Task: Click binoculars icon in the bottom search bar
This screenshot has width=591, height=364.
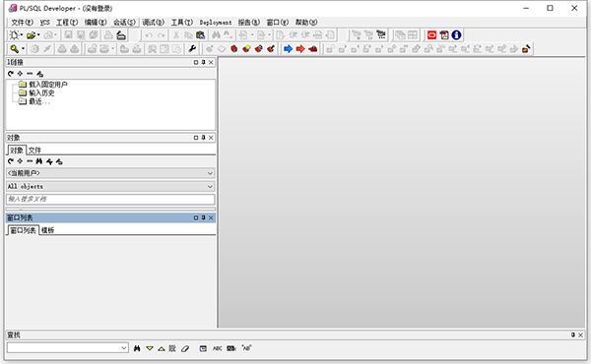Action: pyautogui.click(x=137, y=348)
